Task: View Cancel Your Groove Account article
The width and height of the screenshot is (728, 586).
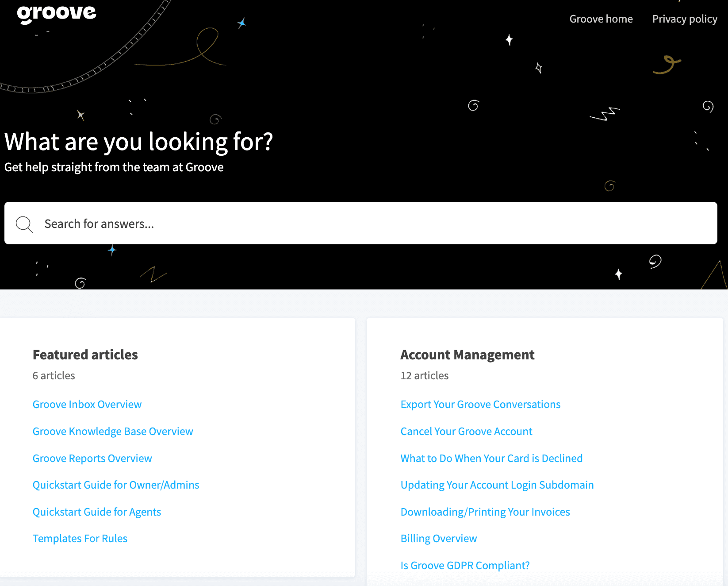Action: (x=466, y=431)
